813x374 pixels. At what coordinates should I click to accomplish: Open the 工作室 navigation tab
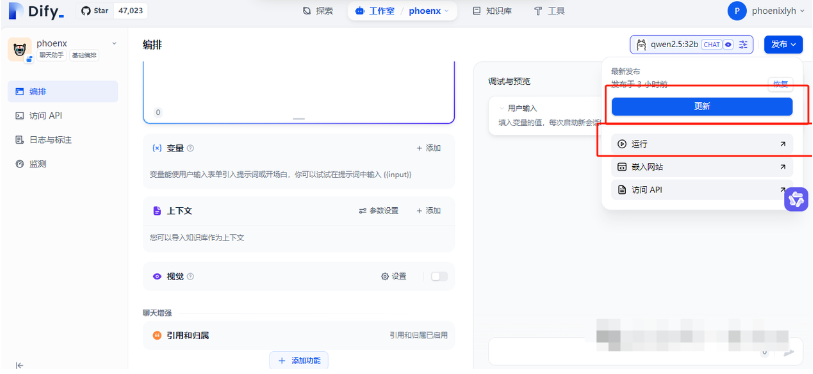375,11
